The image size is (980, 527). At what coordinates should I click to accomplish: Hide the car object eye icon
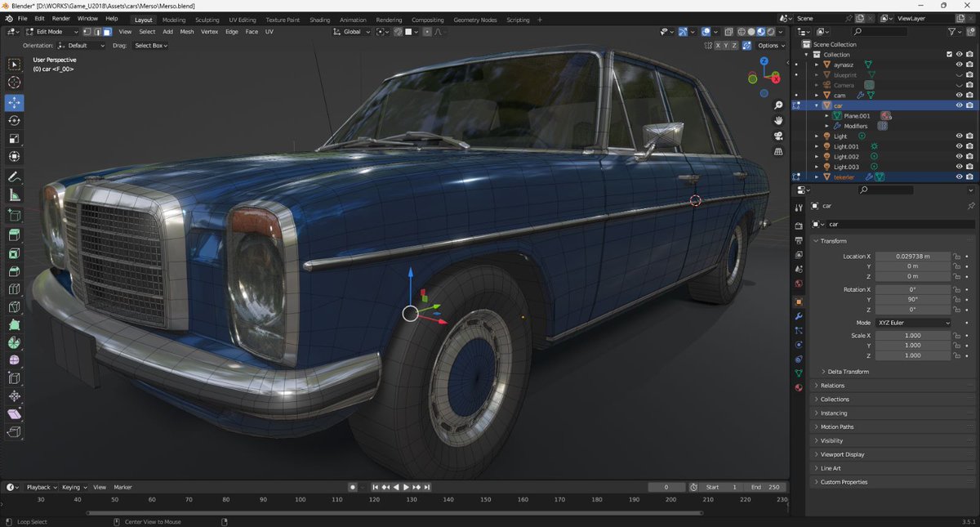pyautogui.click(x=959, y=105)
